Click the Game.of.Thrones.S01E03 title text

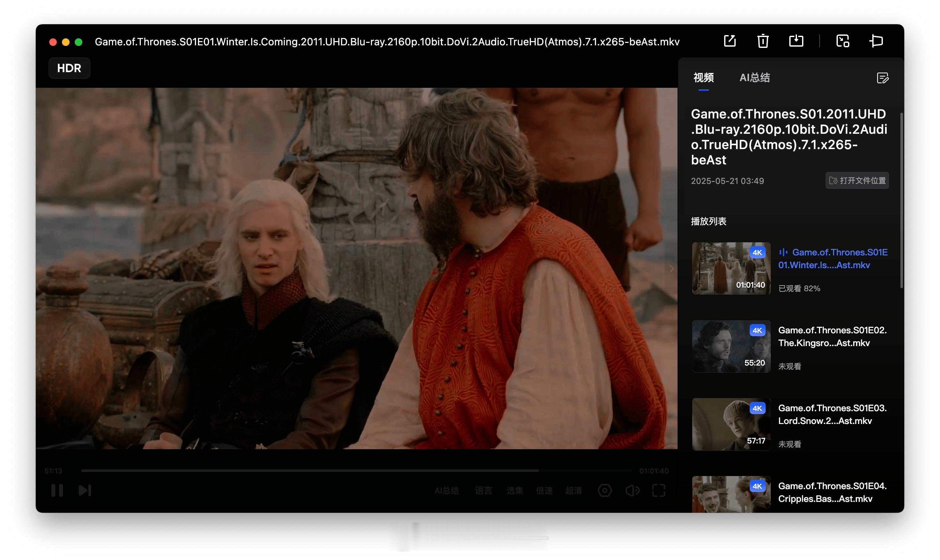[832, 414]
